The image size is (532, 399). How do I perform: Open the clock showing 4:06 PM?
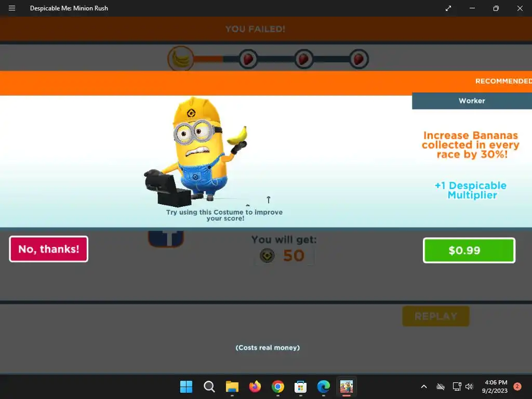495,387
